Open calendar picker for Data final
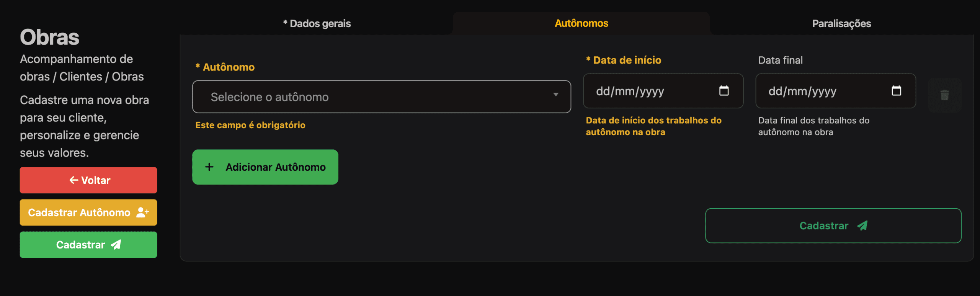980x296 pixels. [896, 91]
